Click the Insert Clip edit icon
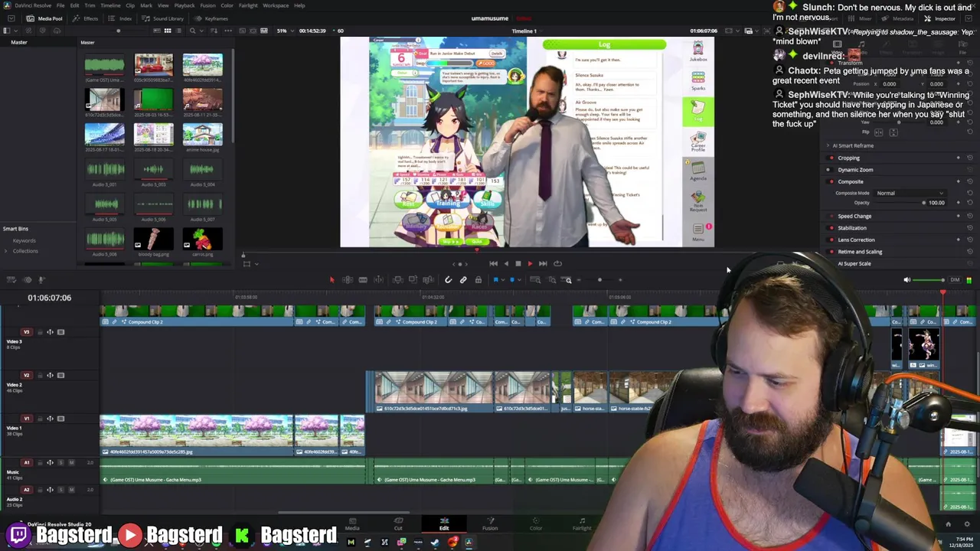 [x=398, y=280]
